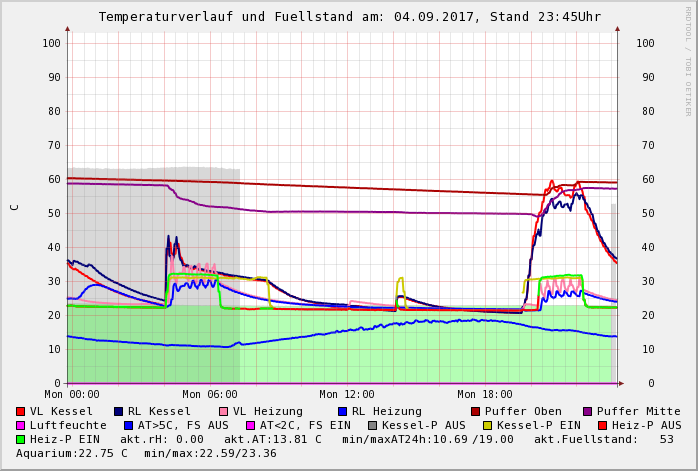Click the purple Puffer Mitte legend swatch
The height and width of the screenshot is (471, 698).
coord(588,411)
